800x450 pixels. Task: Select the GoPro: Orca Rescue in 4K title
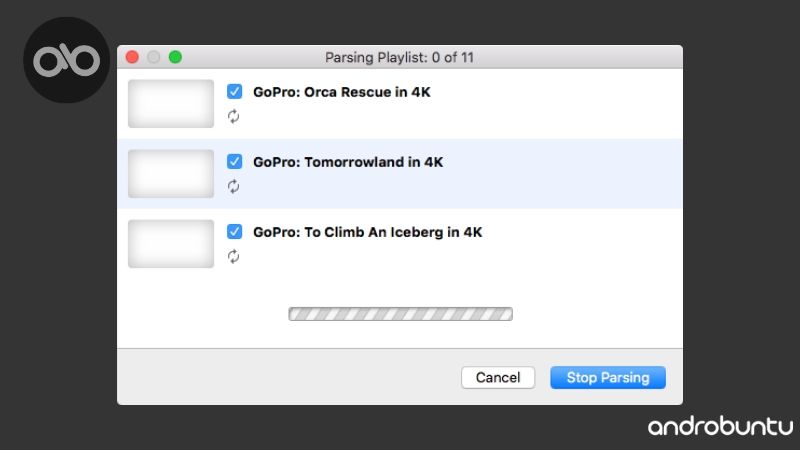(x=342, y=92)
